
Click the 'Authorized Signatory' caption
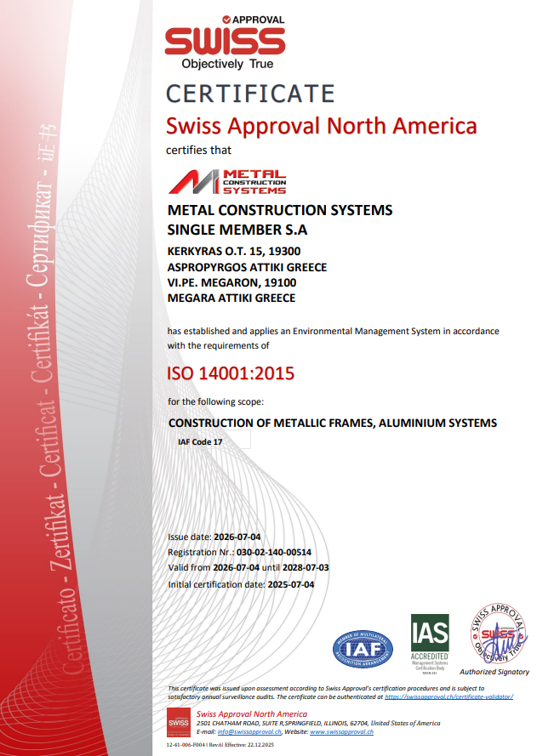point(494,672)
